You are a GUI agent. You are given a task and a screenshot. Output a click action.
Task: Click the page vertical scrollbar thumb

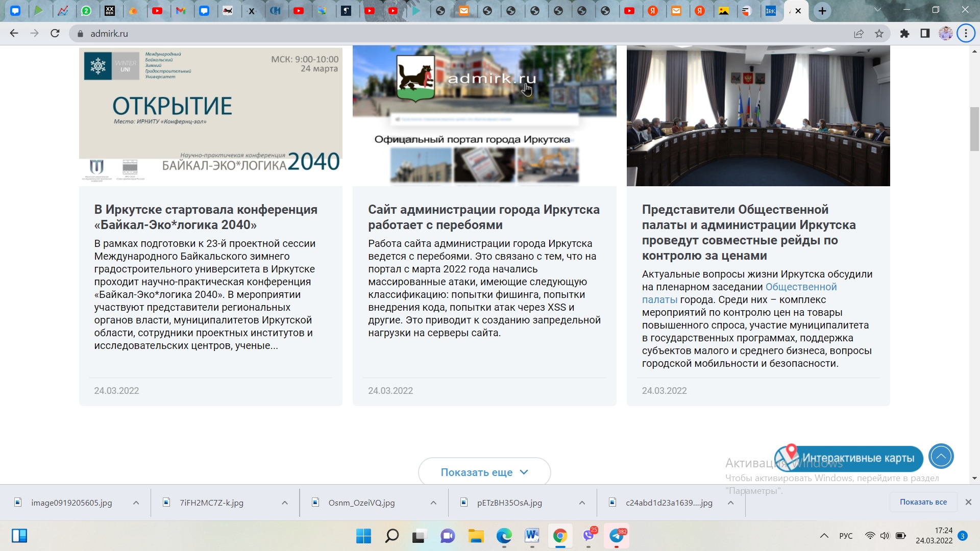[x=974, y=129]
